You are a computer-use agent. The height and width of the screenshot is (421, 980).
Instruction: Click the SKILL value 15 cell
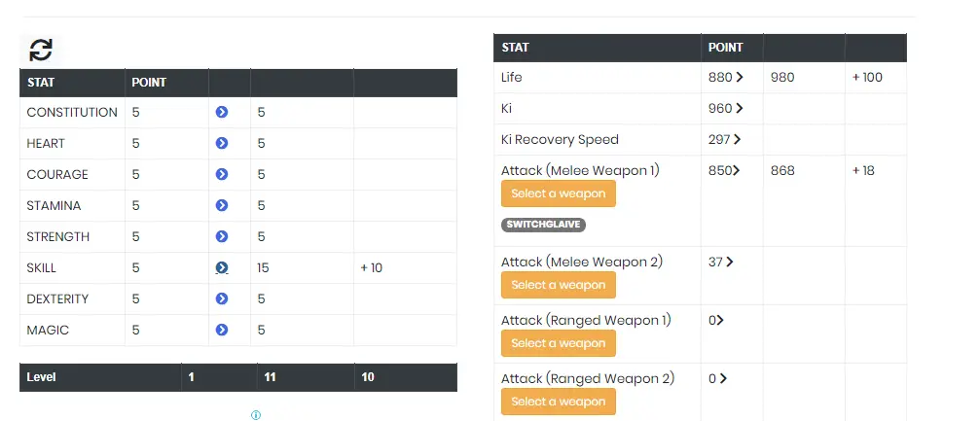tap(302, 267)
